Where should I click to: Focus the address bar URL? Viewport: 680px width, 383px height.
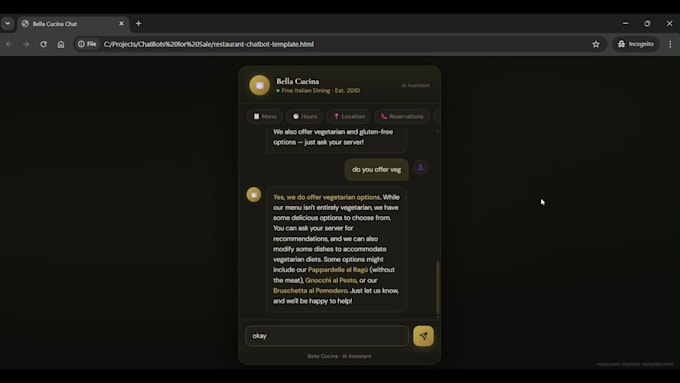pos(209,44)
